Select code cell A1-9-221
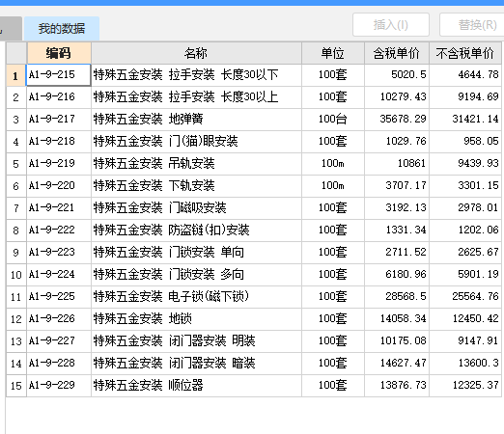Image resolution: width=504 pixels, height=434 pixels. point(59,208)
